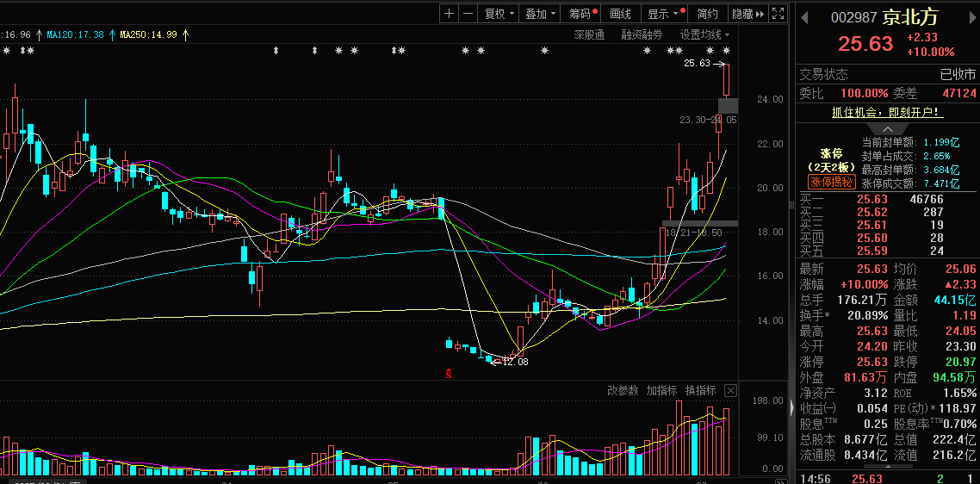The image size is (980, 484).
Task: Select the 买三 bid row at 25.61
Action: [x=888, y=225]
